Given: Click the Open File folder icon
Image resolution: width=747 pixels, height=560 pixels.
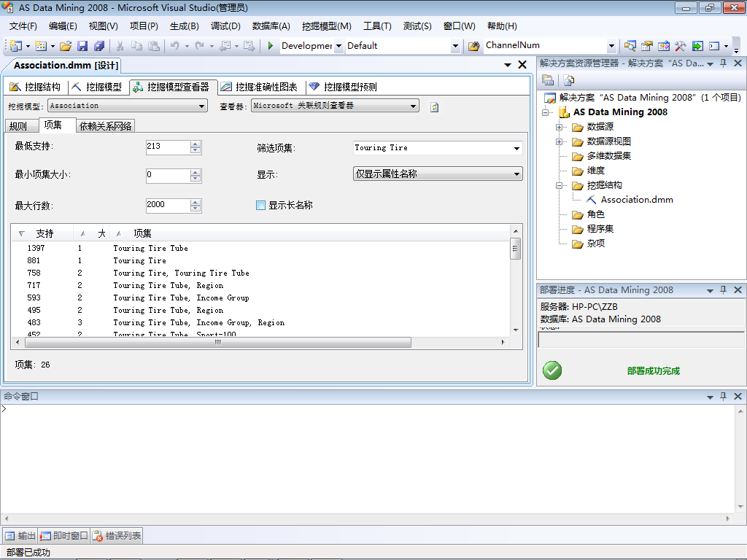Looking at the screenshot, I should (x=66, y=46).
